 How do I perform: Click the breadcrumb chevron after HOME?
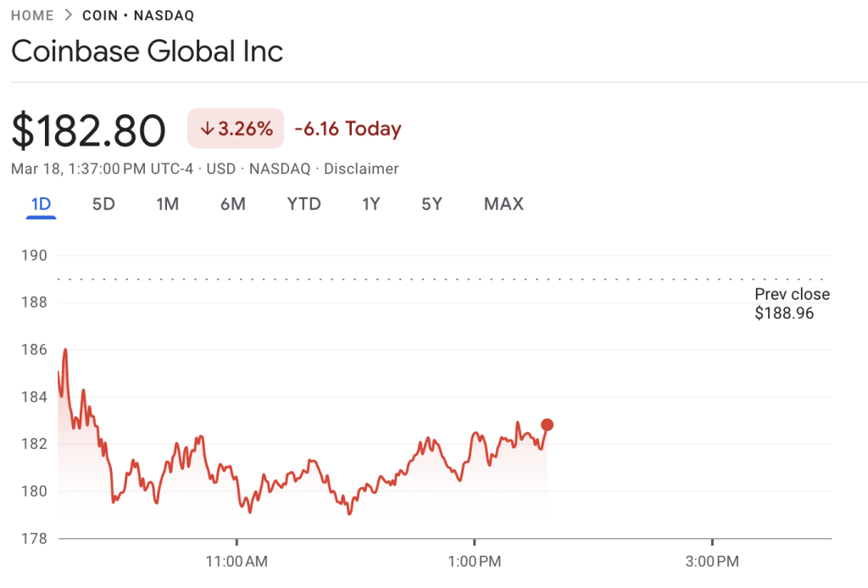pos(69,16)
